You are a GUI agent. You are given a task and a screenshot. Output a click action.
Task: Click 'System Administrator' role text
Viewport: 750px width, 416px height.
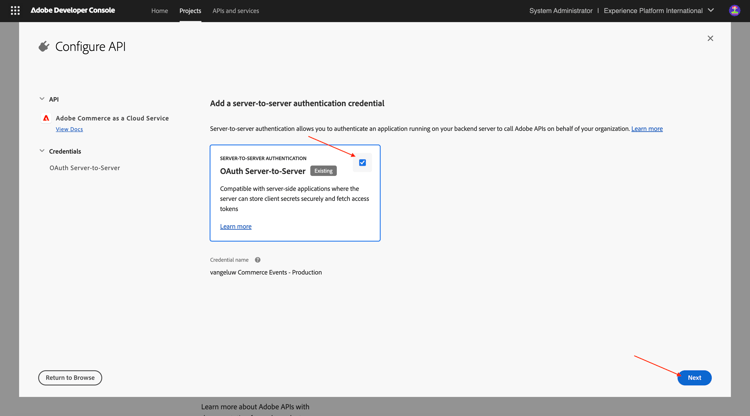(561, 11)
